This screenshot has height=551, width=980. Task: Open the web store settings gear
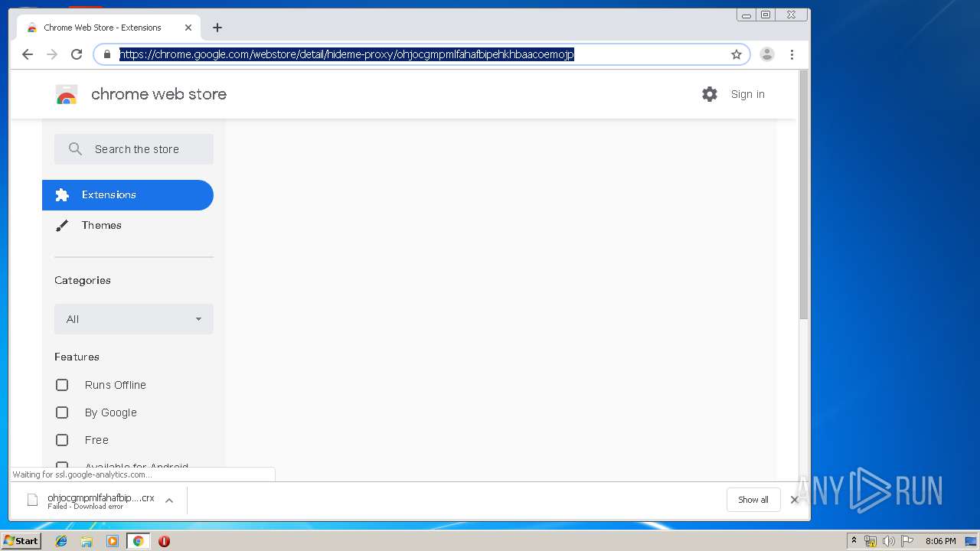pos(710,94)
